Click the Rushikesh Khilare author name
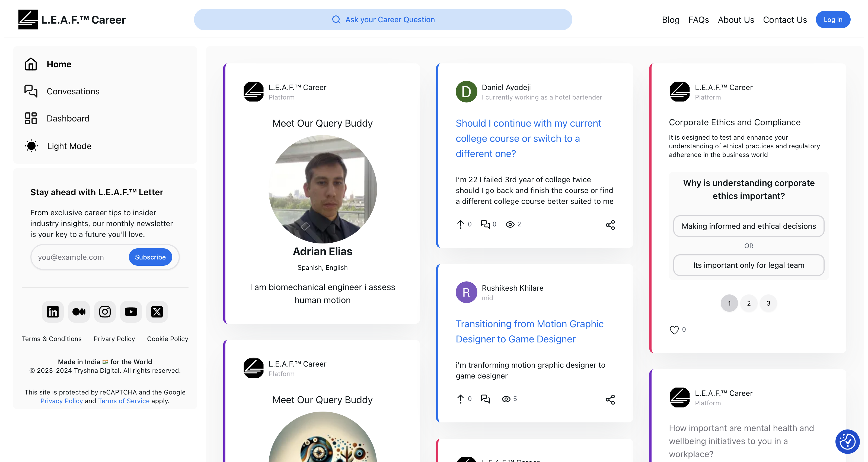This screenshot has width=868, height=462. point(512,288)
